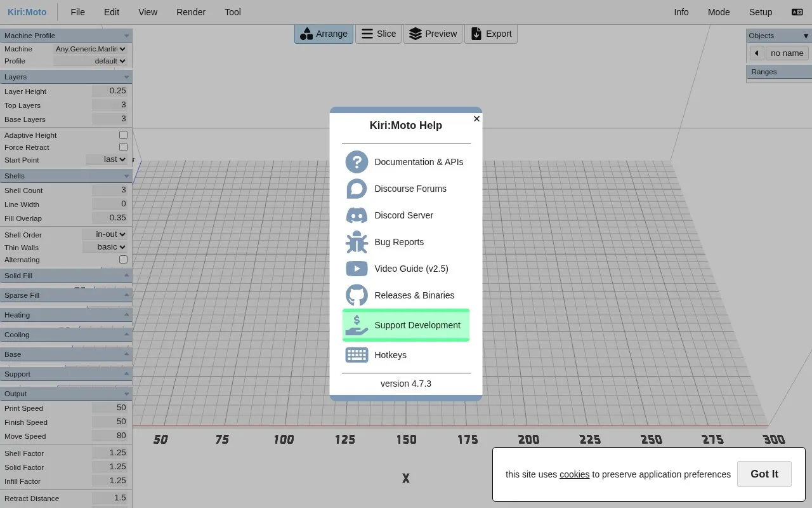Screen dimensions: 812x508
Task: Open the cookies link
Action: click(575, 474)
